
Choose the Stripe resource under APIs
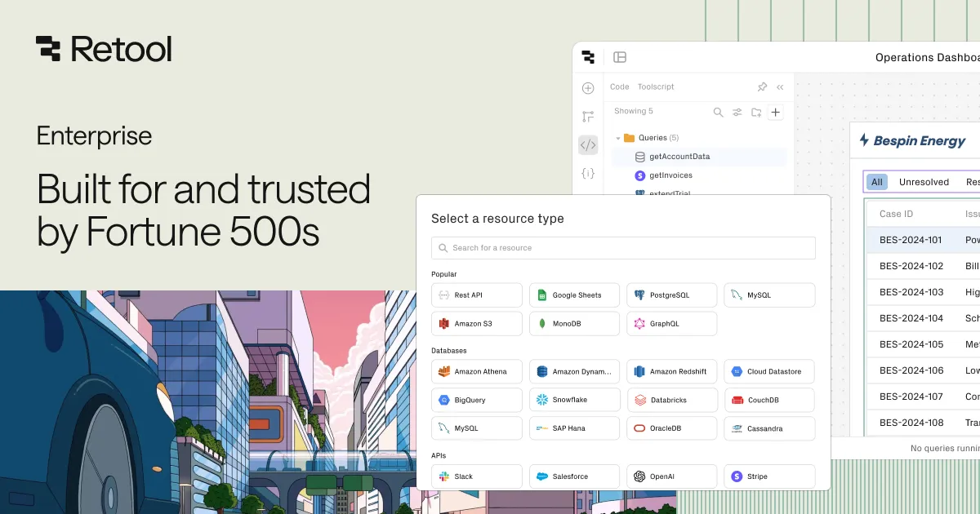point(769,476)
